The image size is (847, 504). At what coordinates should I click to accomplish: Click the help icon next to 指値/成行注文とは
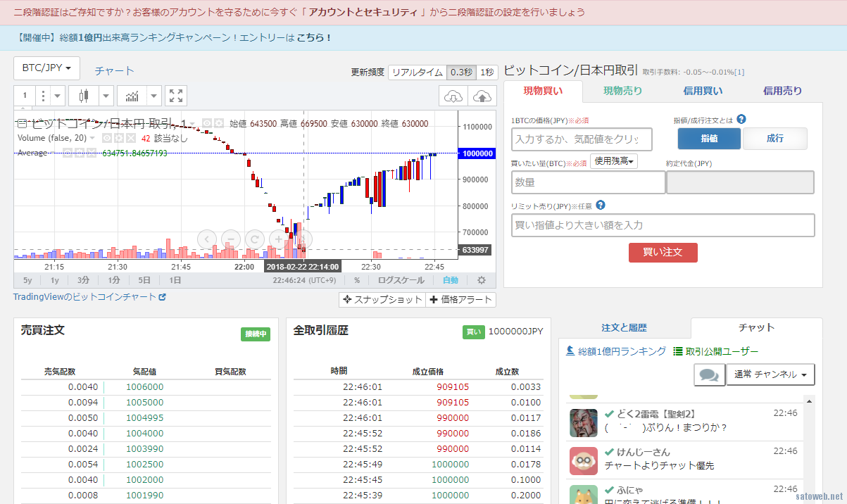click(741, 120)
